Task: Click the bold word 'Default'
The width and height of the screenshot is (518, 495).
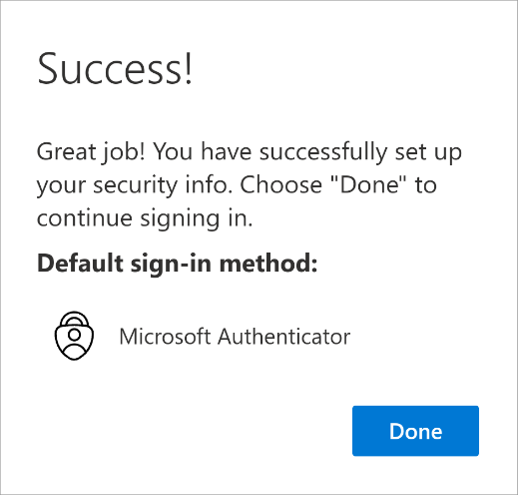Action: click(x=80, y=263)
